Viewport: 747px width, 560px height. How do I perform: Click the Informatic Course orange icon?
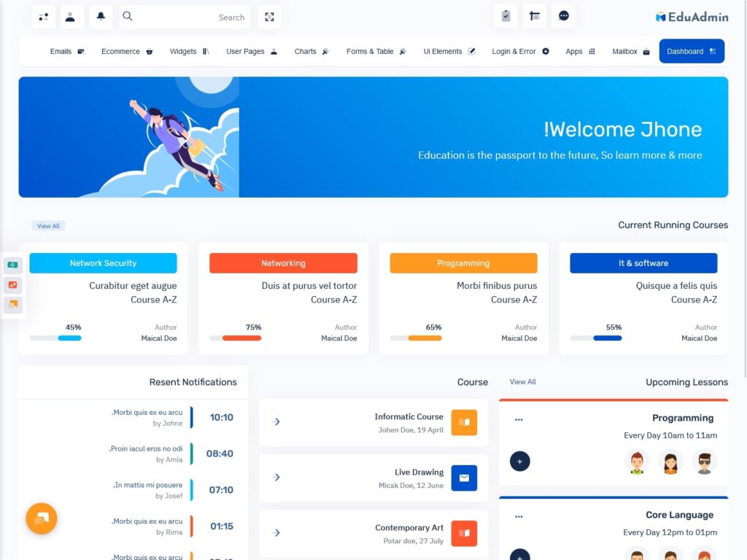coord(464,421)
